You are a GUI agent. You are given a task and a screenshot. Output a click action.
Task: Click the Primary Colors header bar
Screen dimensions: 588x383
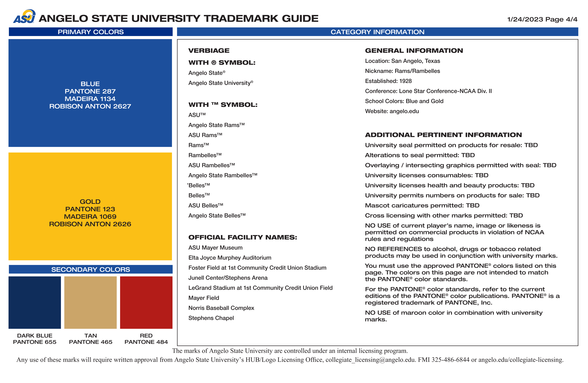coord(91,32)
